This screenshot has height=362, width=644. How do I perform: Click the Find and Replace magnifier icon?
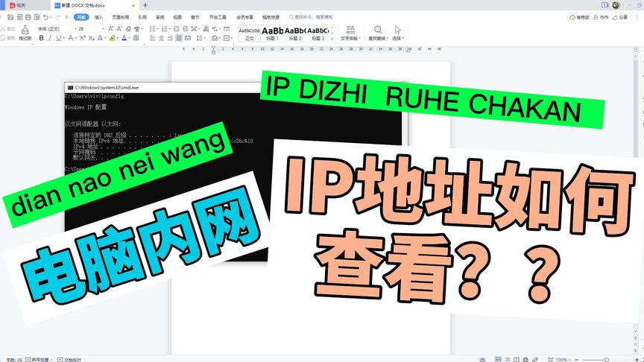tap(378, 30)
